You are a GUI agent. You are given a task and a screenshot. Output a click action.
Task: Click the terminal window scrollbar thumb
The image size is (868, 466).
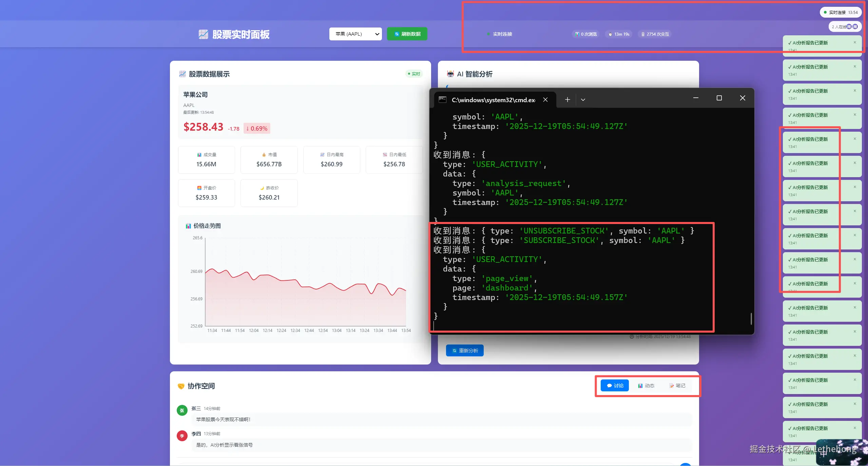(x=751, y=318)
